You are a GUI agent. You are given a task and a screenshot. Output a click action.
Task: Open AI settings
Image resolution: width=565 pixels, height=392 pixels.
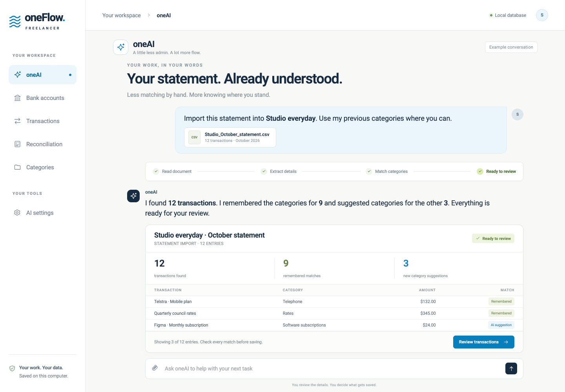42,212
